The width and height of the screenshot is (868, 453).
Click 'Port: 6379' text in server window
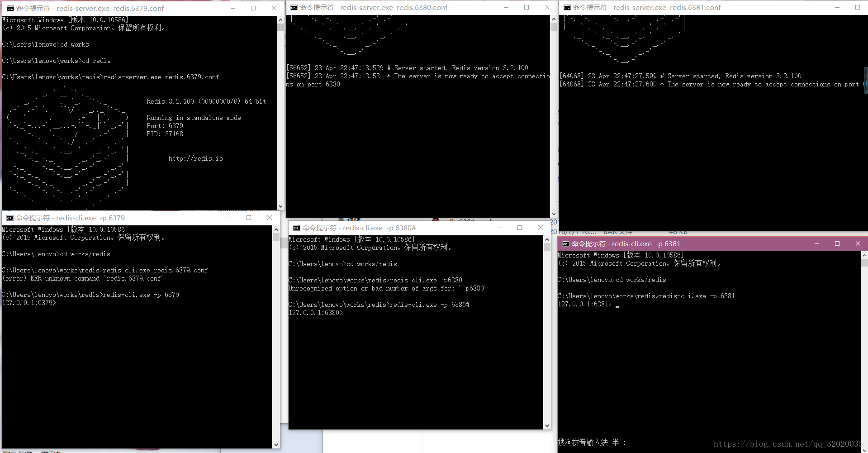165,126
